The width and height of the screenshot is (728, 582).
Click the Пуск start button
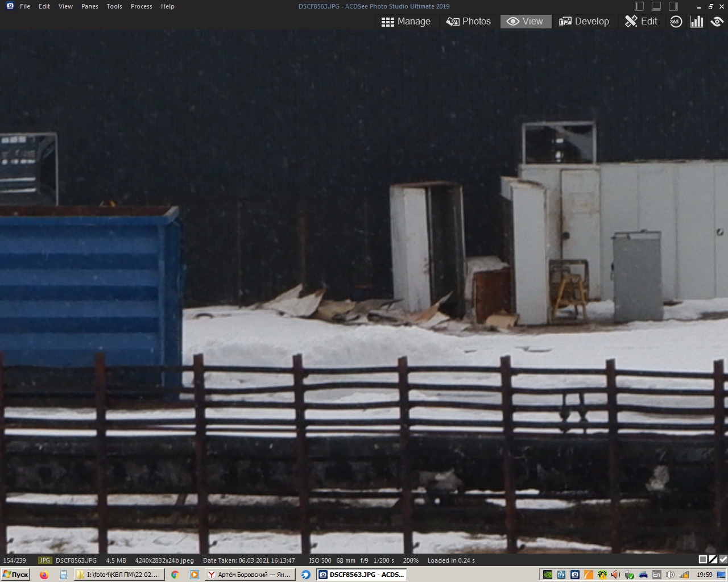tap(15, 575)
